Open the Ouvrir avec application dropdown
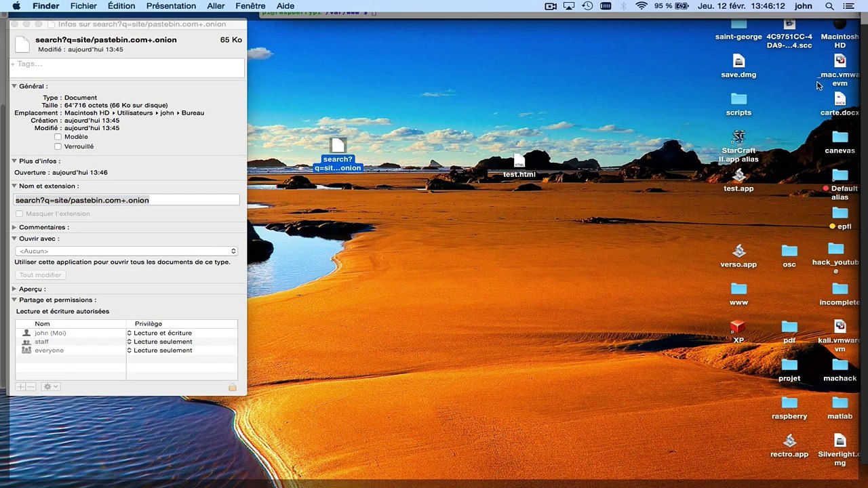868x488 pixels. tap(126, 251)
